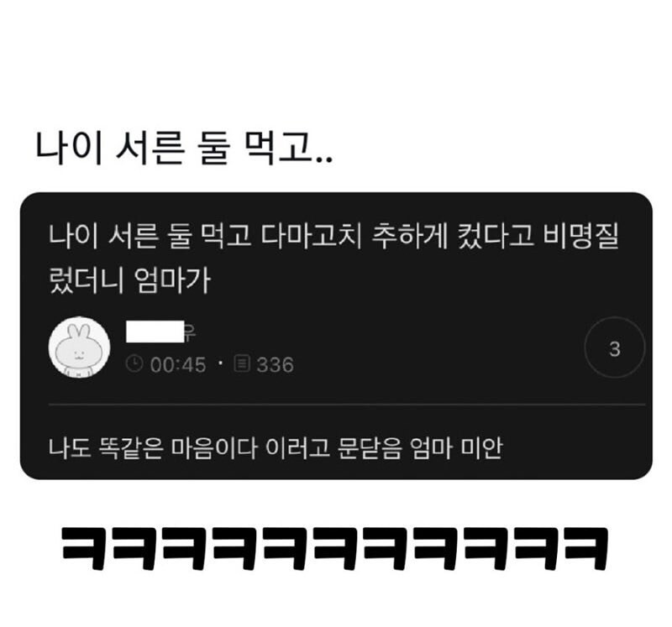Click the divider line above the body text
The image size is (672, 627).
point(347,405)
